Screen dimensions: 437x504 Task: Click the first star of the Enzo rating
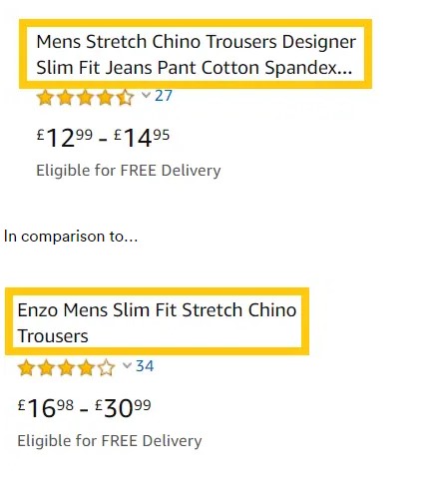(x=26, y=368)
